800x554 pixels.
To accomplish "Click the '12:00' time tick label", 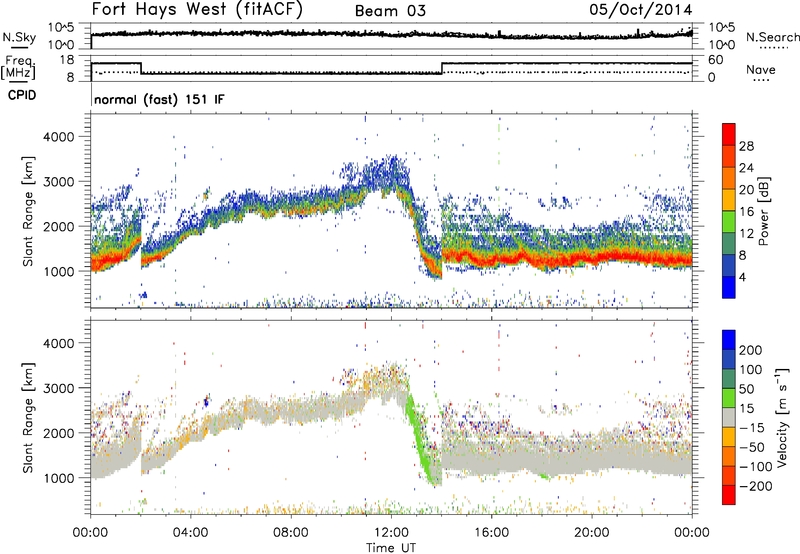I will [x=391, y=533].
